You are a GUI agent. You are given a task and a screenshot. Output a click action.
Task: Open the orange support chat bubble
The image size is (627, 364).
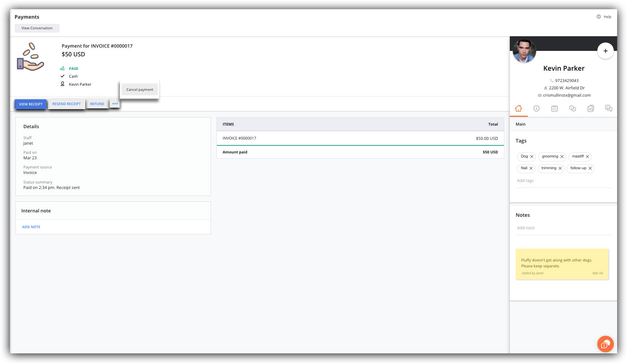pos(605,344)
